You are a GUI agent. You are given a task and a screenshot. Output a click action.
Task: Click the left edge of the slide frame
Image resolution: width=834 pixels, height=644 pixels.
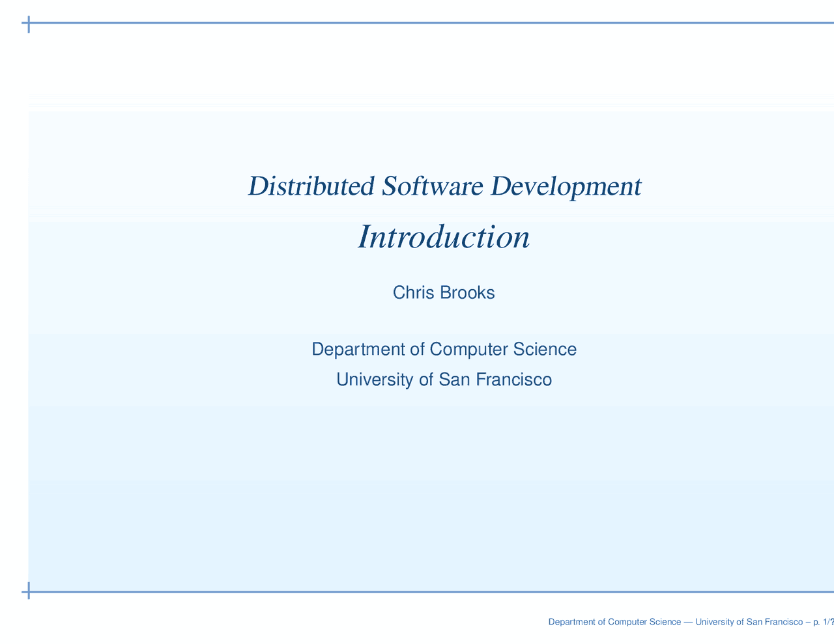[29, 326]
